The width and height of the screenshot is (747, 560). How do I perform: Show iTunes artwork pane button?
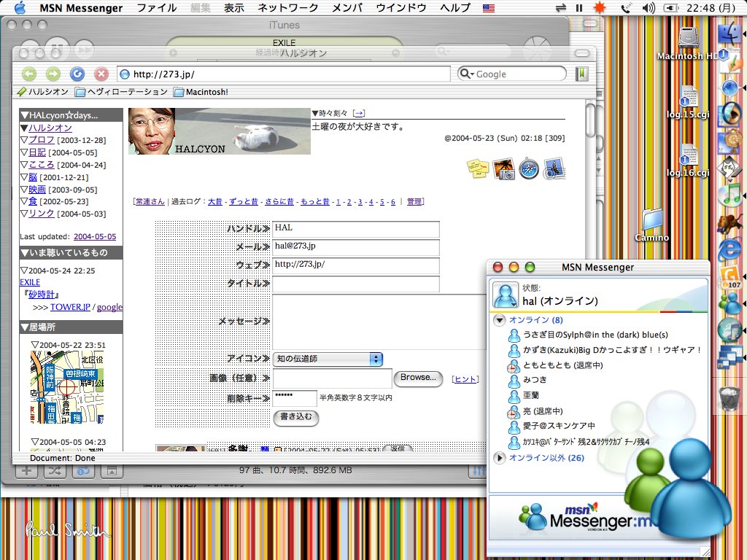(112, 471)
